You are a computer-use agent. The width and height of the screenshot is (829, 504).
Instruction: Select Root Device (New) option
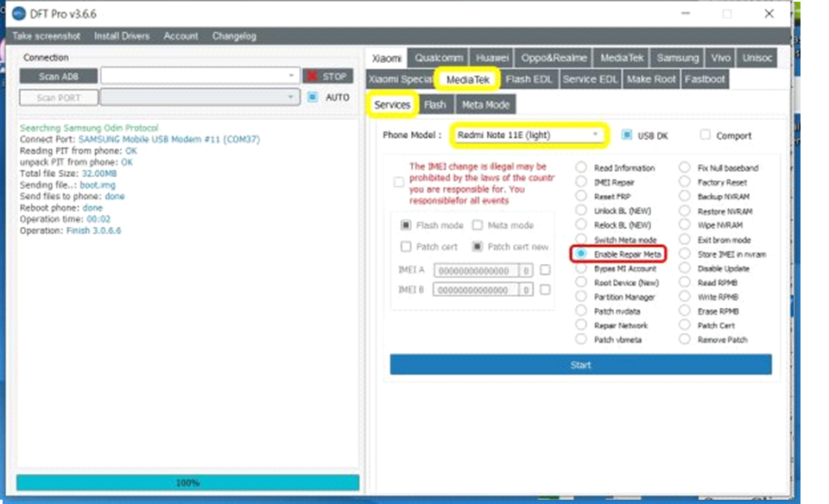point(581,282)
